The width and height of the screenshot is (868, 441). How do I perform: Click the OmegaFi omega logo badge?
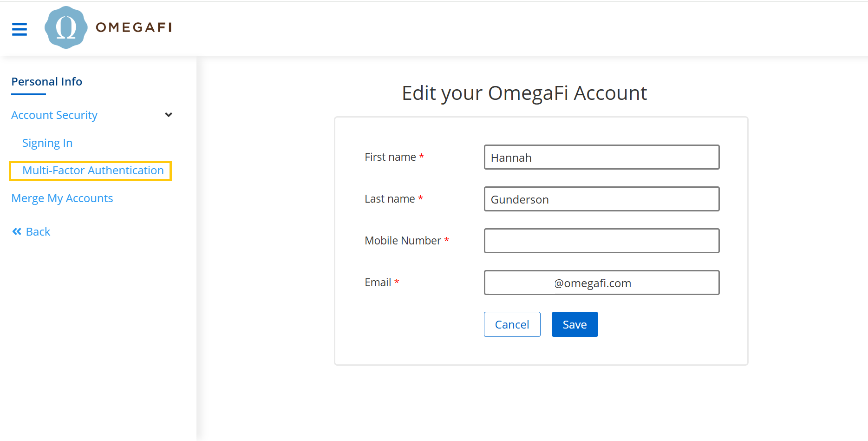click(66, 27)
